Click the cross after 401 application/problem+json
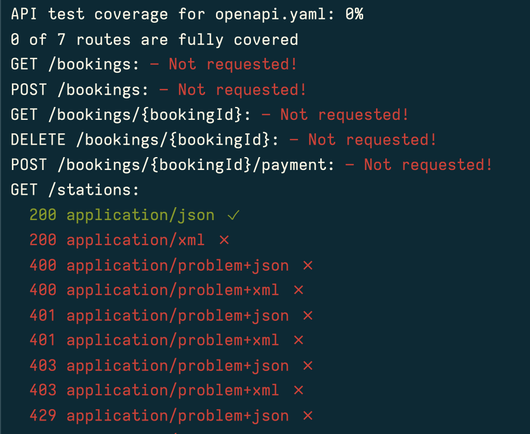Image resolution: width=530 pixels, height=434 pixels. pos(308,315)
